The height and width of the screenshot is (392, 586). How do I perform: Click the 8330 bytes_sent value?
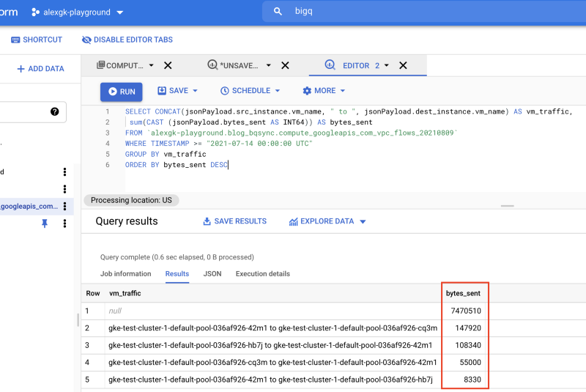point(472,380)
